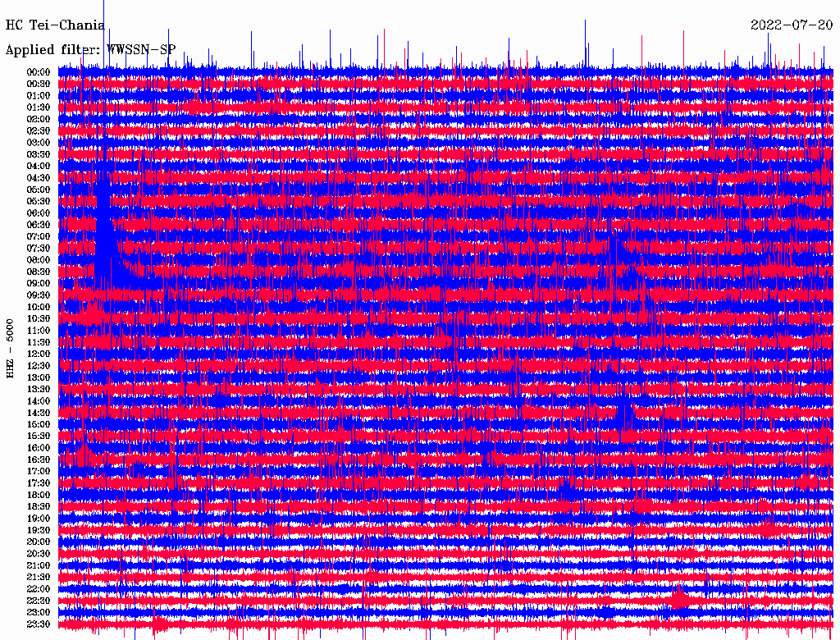Select the 19:30 time label
Screen dimensions: 840x640
point(38,530)
